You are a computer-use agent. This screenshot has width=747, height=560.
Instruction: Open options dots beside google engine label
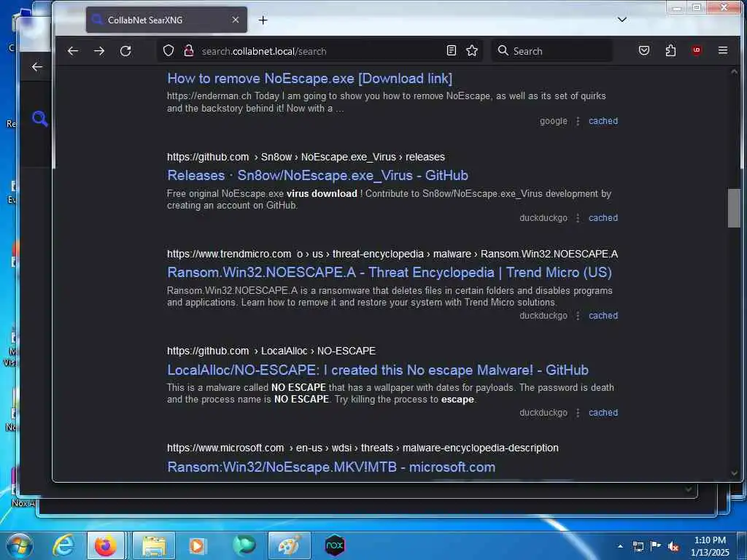coord(578,121)
